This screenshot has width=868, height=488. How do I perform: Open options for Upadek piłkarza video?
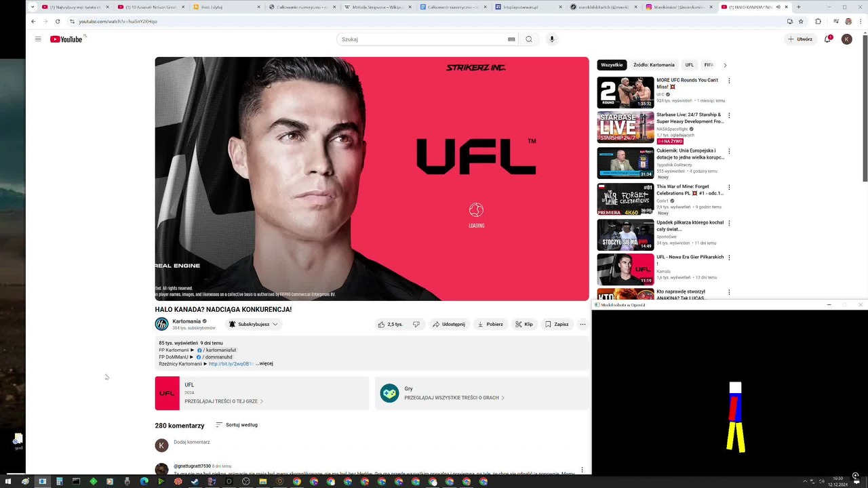tap(729, 223)
